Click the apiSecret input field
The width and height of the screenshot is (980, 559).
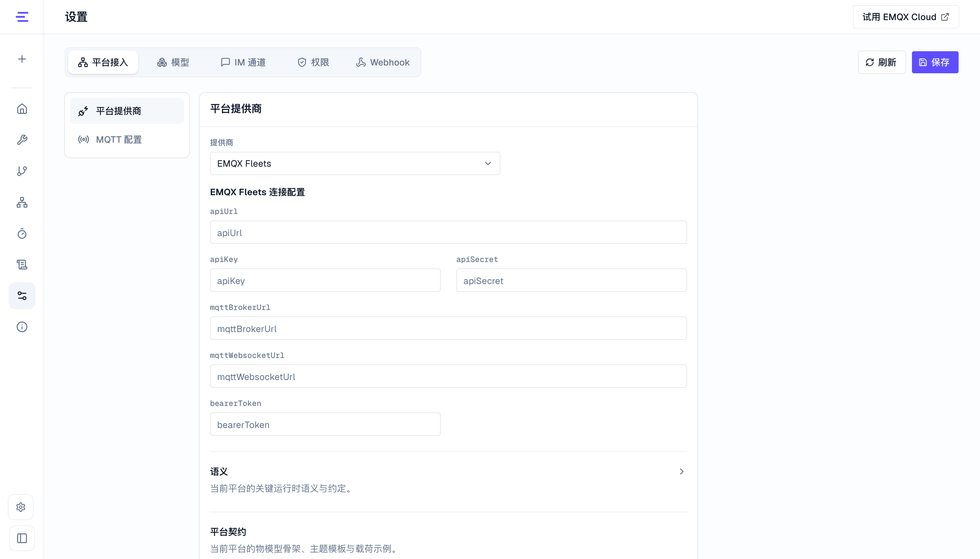point(571,280)
